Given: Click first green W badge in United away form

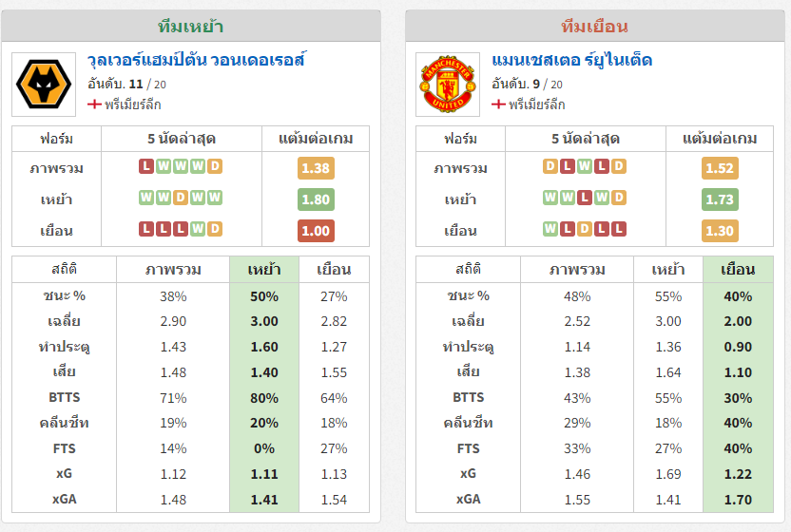Looking at the screenshot, I should click(x=550, y=229).
